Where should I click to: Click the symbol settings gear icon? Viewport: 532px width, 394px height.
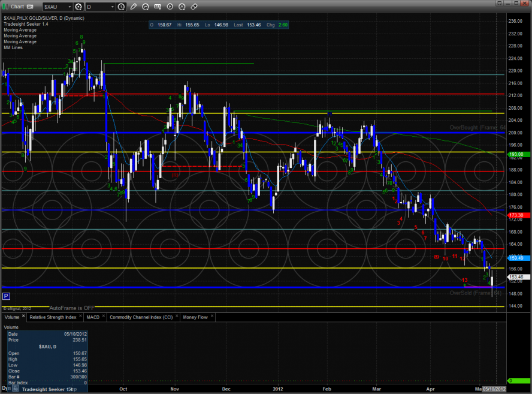78,7
